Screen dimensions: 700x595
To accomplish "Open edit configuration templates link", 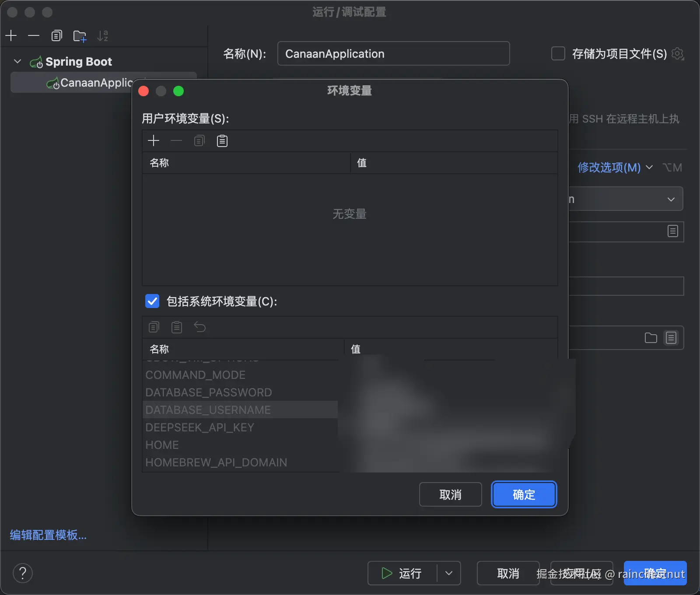I will pos(48,535).
